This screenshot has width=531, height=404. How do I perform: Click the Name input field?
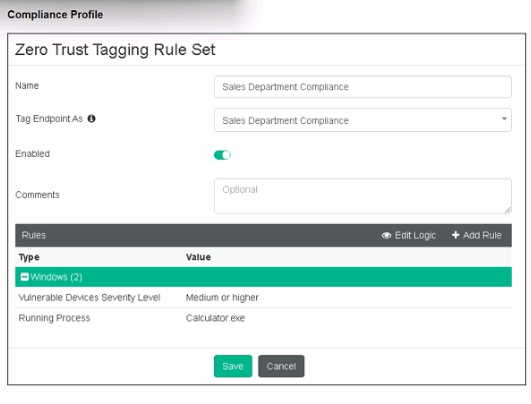(x=363, y=87)
